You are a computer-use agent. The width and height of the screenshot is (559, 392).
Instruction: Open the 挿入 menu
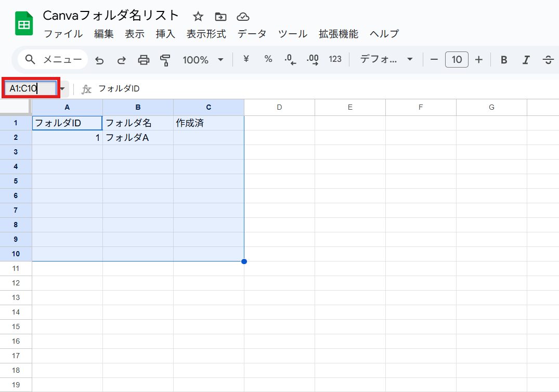[165, 34]
